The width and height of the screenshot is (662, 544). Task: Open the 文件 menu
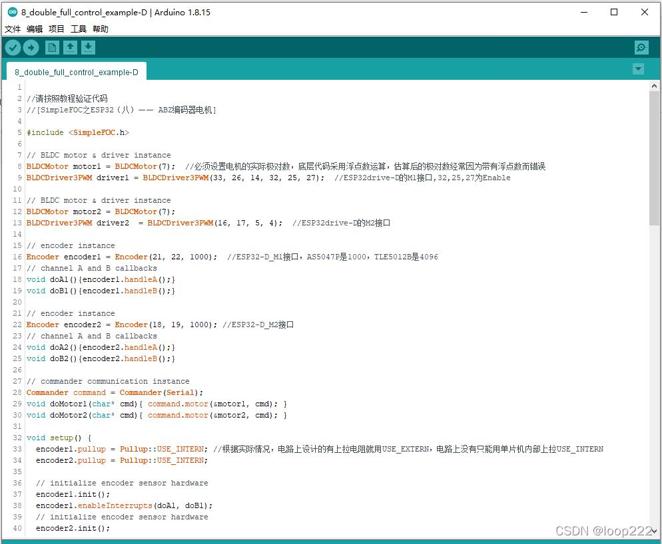[13, 29]
